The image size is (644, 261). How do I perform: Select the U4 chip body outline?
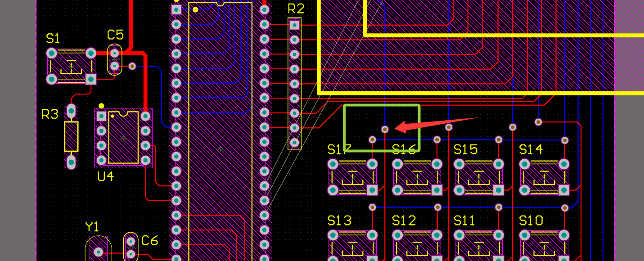[123, 137]
